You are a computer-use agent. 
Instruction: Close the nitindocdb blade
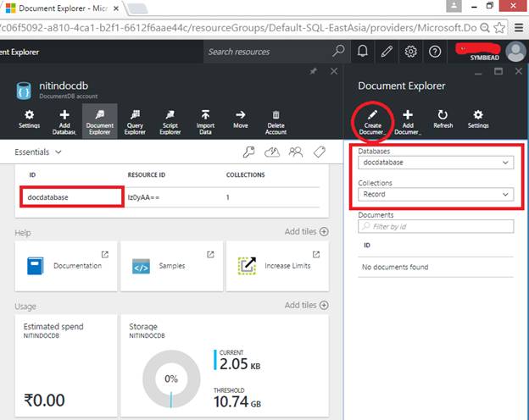[334, 71]
